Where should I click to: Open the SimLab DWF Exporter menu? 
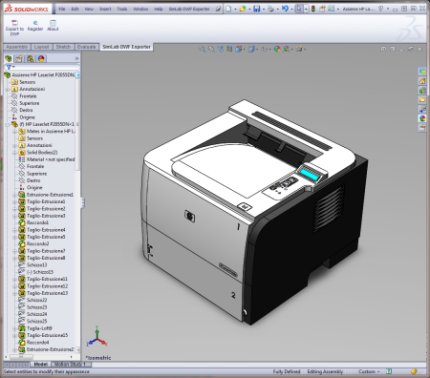(189, 9)
